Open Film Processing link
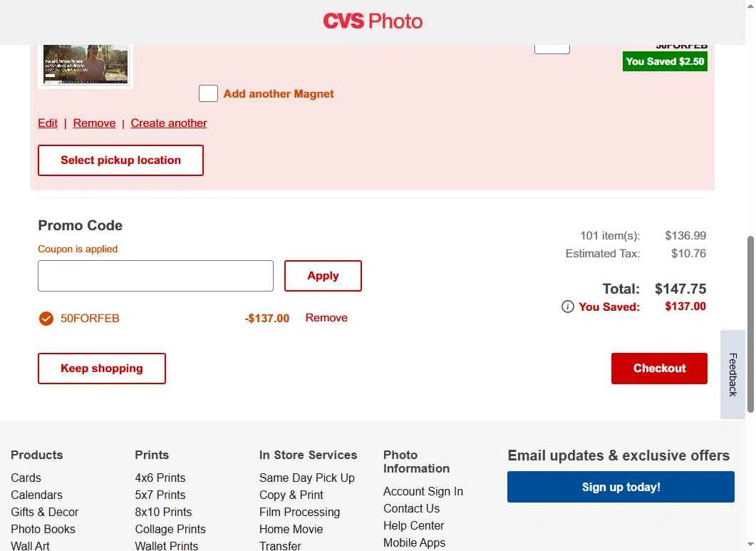The image size is (756, 551). click(299, 512)
